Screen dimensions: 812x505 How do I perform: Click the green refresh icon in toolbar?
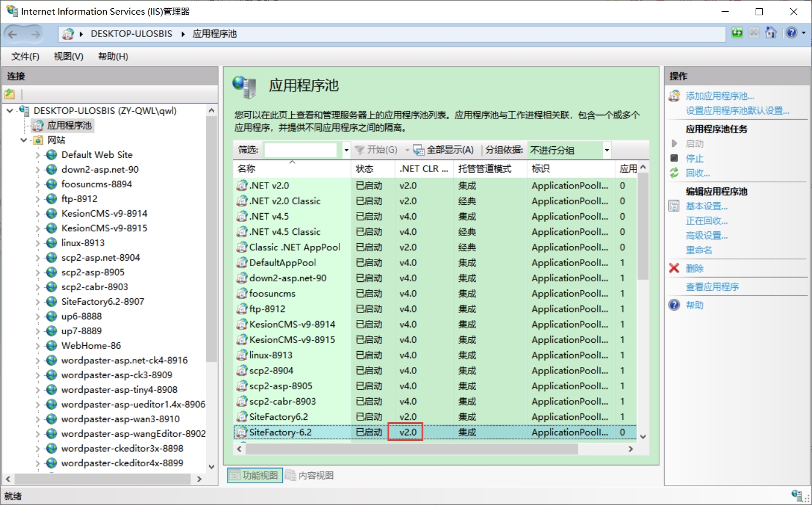tap(737, 33)
